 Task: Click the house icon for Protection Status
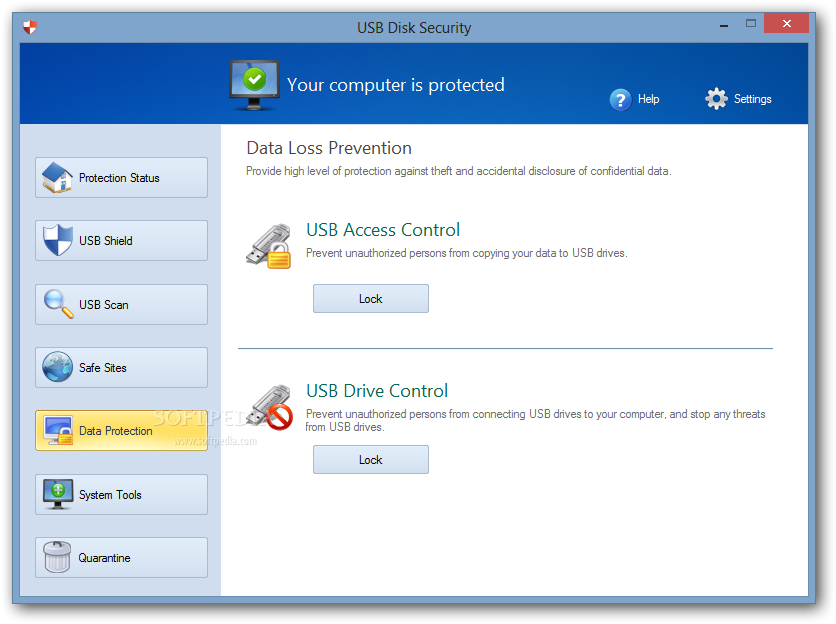pyautogui.click(x=57, y=177)
